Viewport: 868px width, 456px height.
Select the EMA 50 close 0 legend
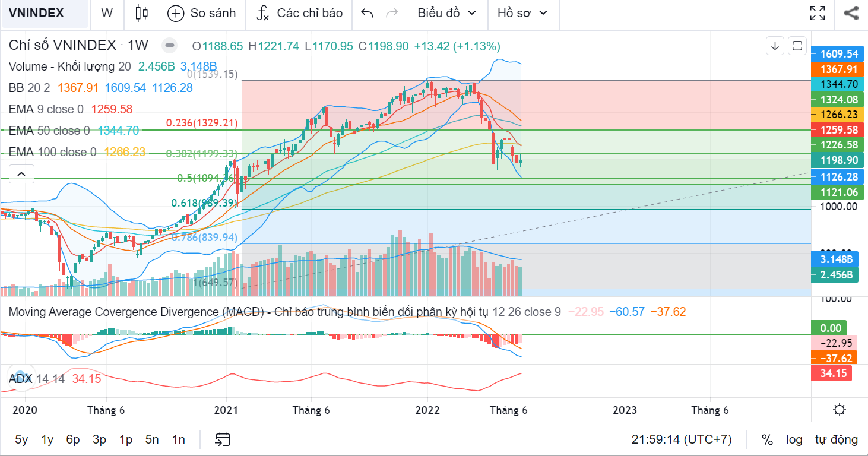pyautogui.click(x=49, y=131)
